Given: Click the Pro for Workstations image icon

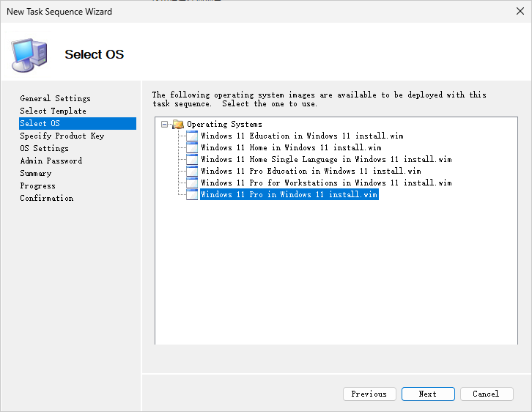Looking at the screenshot, I should (x=192, y=183).
